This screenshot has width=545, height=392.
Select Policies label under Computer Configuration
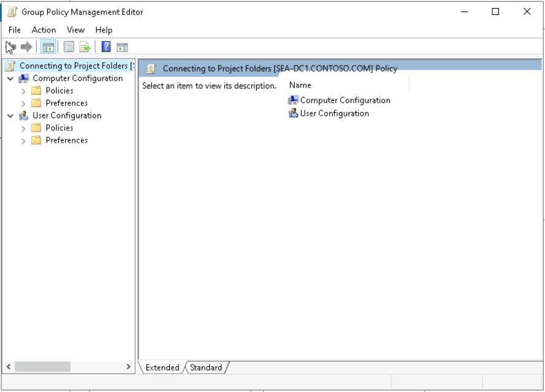pos(59,91)
